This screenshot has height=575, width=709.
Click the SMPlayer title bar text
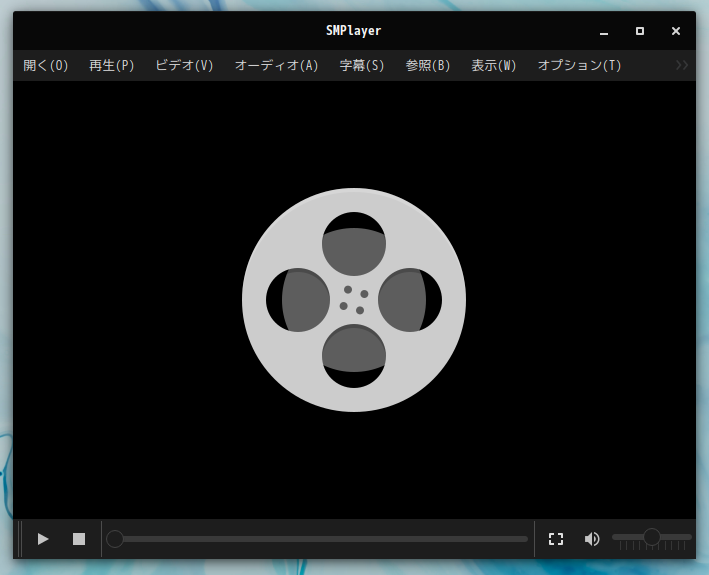pyautogui.click(x=354, y=31)
